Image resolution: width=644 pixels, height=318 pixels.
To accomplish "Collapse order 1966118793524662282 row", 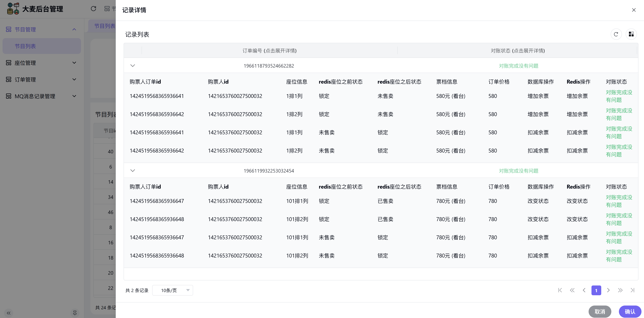I will click(133, 66).
